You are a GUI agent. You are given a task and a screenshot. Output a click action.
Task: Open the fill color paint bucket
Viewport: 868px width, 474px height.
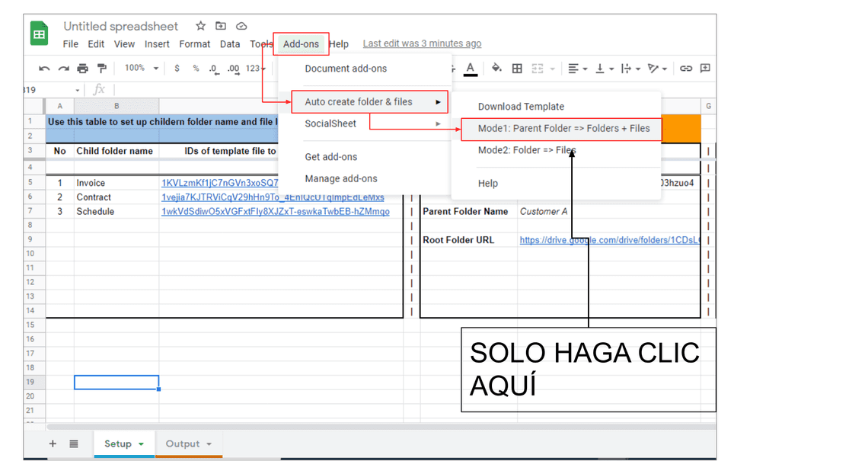496,69
